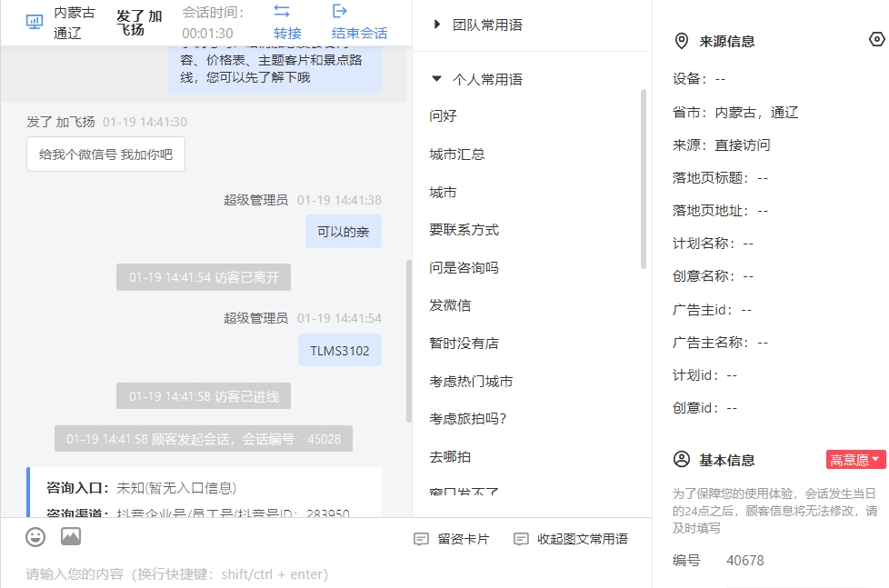Click the reply bubble TLMS3102

point(340,351)
